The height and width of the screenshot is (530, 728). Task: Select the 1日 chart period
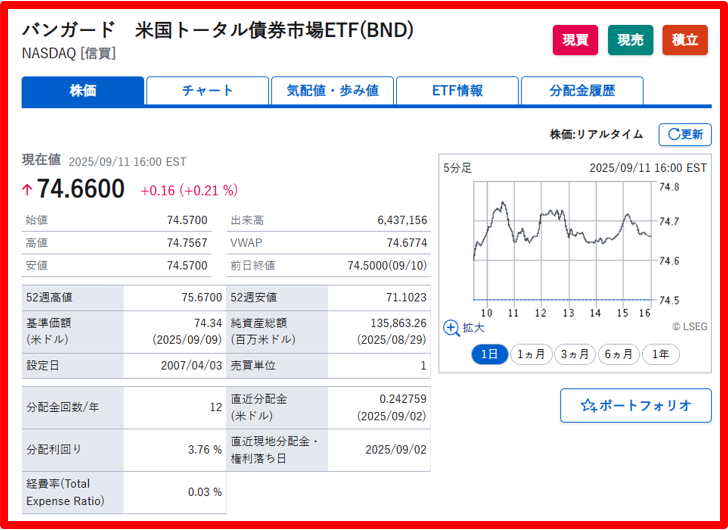pos(489,355)
